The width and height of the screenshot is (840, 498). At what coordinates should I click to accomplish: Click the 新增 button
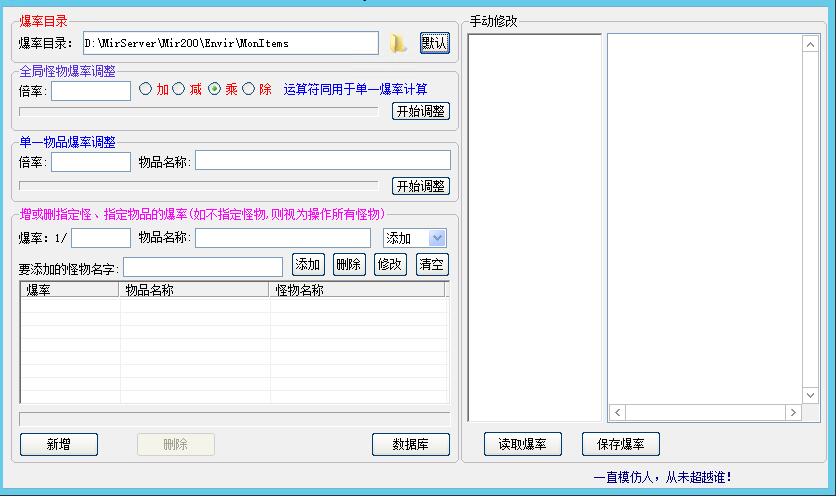pyautogui.click(x=58, y=445)
